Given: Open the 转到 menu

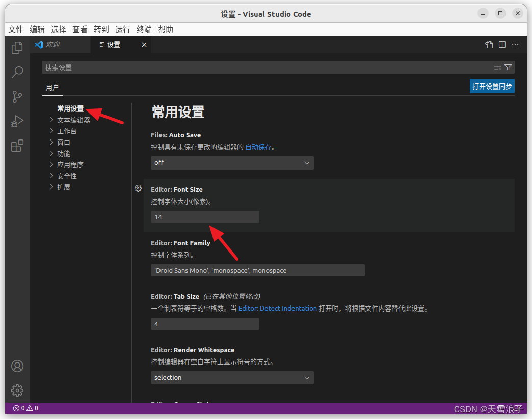Looking at the screenshot, I should [x=101, y=30].
